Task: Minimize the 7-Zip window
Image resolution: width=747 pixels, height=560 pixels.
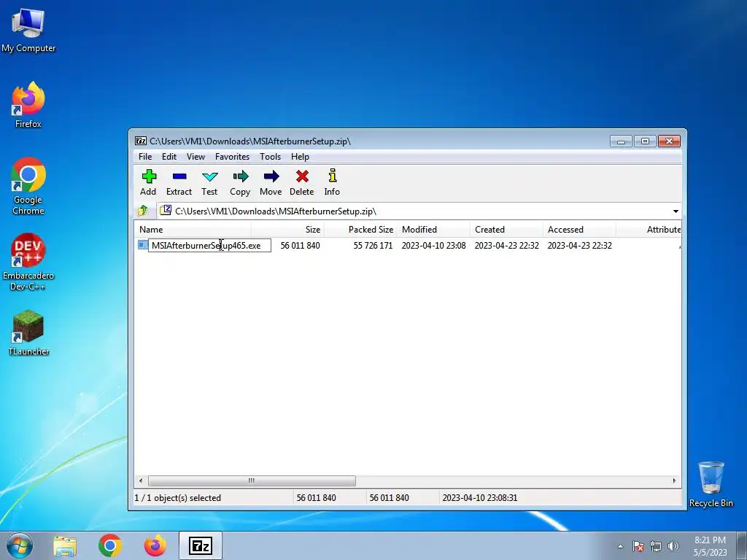Action: click(622, 141)
